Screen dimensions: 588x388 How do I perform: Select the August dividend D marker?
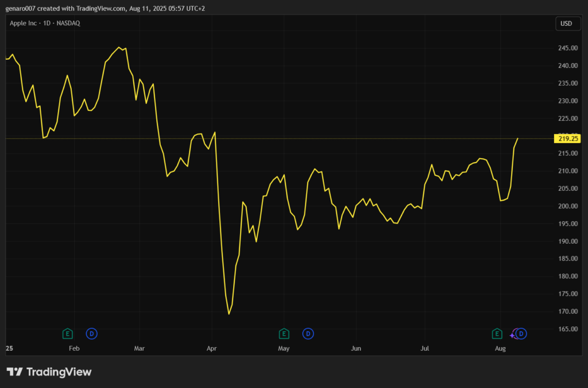point(521,333)
